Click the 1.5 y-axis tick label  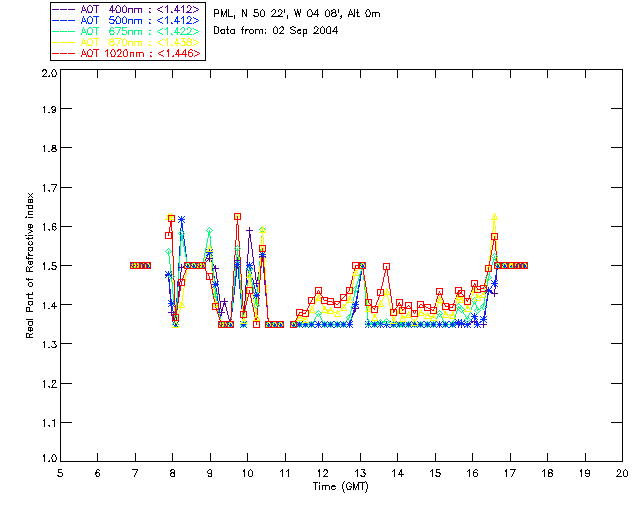(49, 266)
